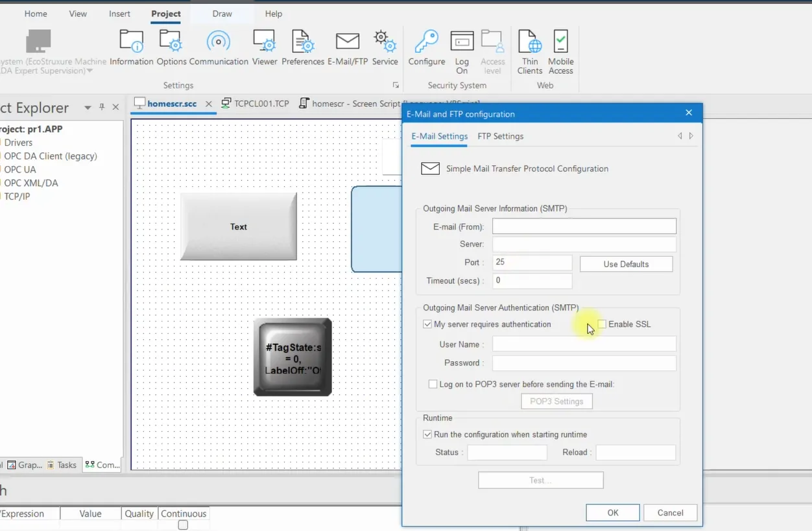Screen dimensions: 812x531
Task: Open Settings group dialog launcher
Action: coord(396,86)
